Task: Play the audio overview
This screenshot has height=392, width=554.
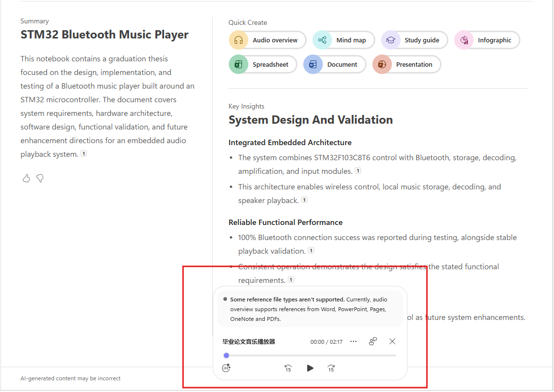Action: (310, 368)
